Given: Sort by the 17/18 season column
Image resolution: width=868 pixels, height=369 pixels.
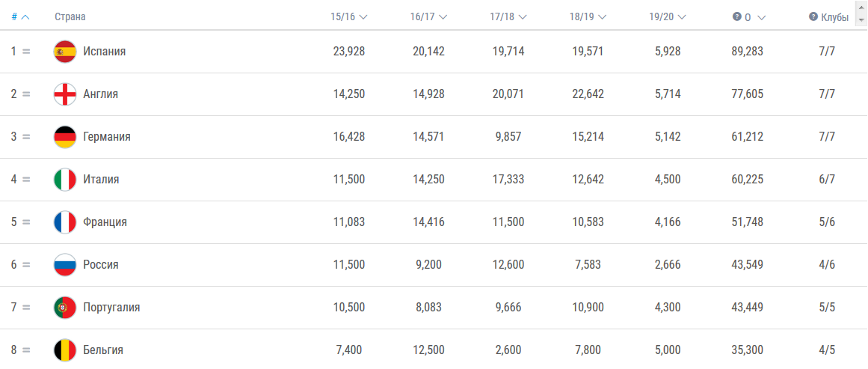Looking at the screenshot, I should [508, 16].
